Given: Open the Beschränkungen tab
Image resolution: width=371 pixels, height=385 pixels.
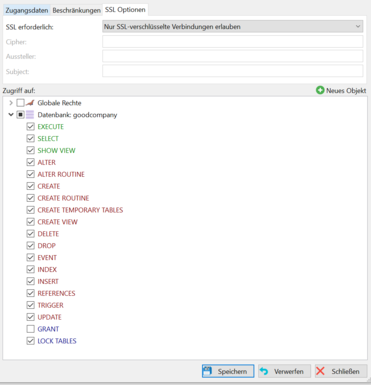Looking at the screenshot, I should pyautogui.click(x=76, y=10).
